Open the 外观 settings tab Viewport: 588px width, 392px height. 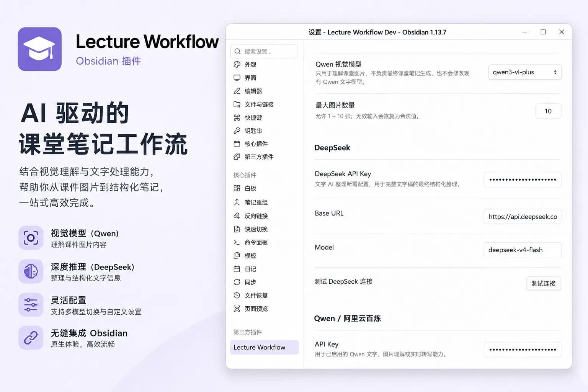click(x=264, y=65)
